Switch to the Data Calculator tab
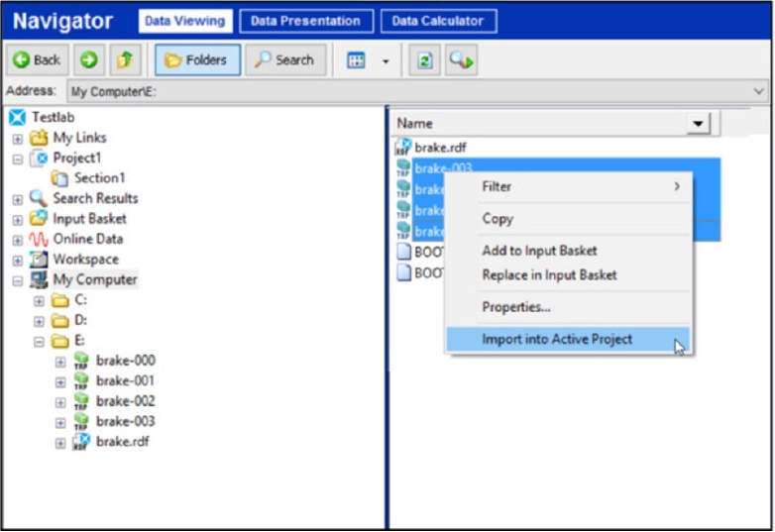 437,21
